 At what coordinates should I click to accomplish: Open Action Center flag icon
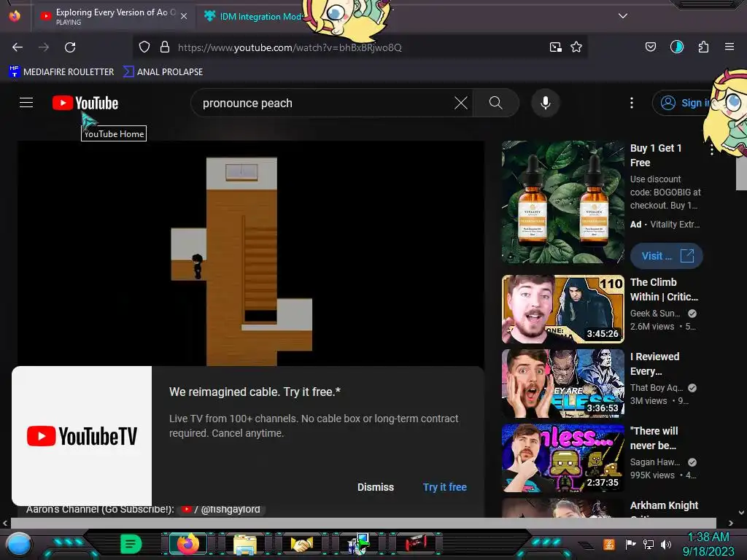tap(631, 544)
